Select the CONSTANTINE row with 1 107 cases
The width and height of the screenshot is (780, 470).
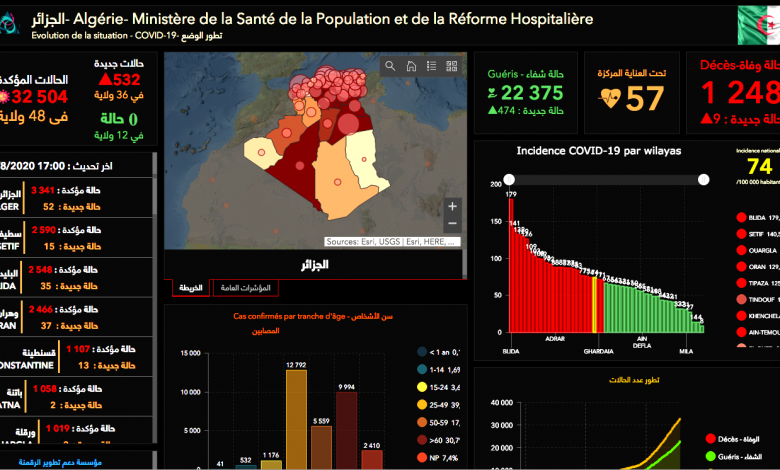click(x=76, y=357)
